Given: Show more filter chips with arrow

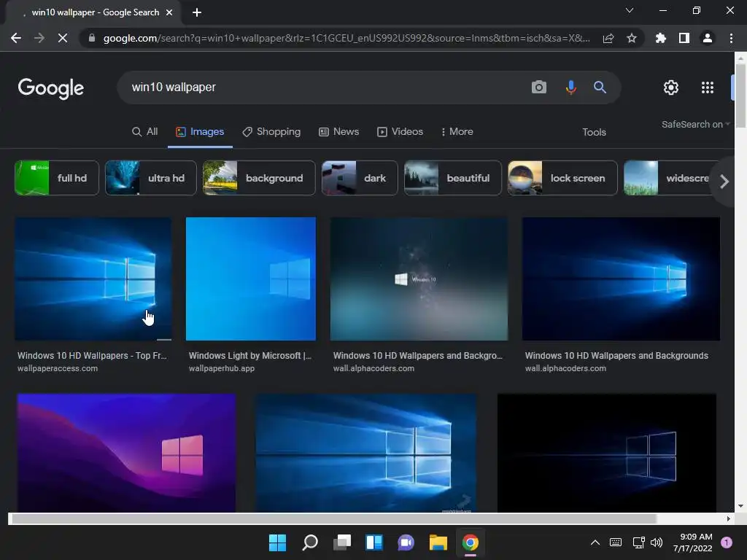Looking at the screenshot, I should [724, 182].
